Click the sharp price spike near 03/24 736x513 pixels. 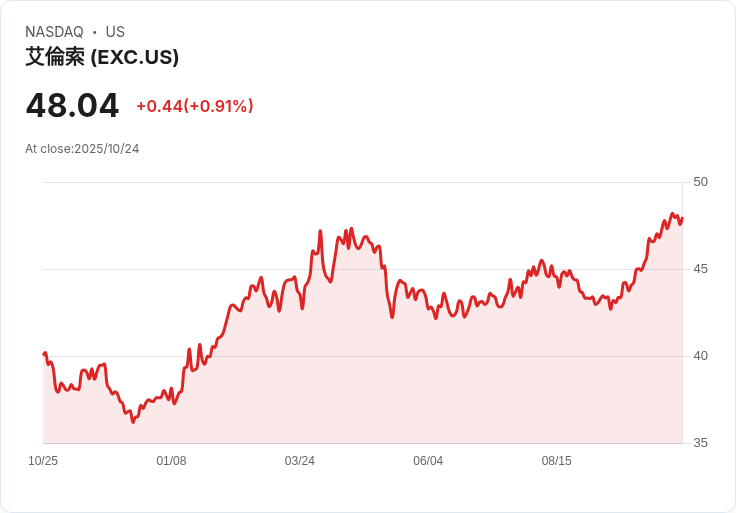click(320, 232)
